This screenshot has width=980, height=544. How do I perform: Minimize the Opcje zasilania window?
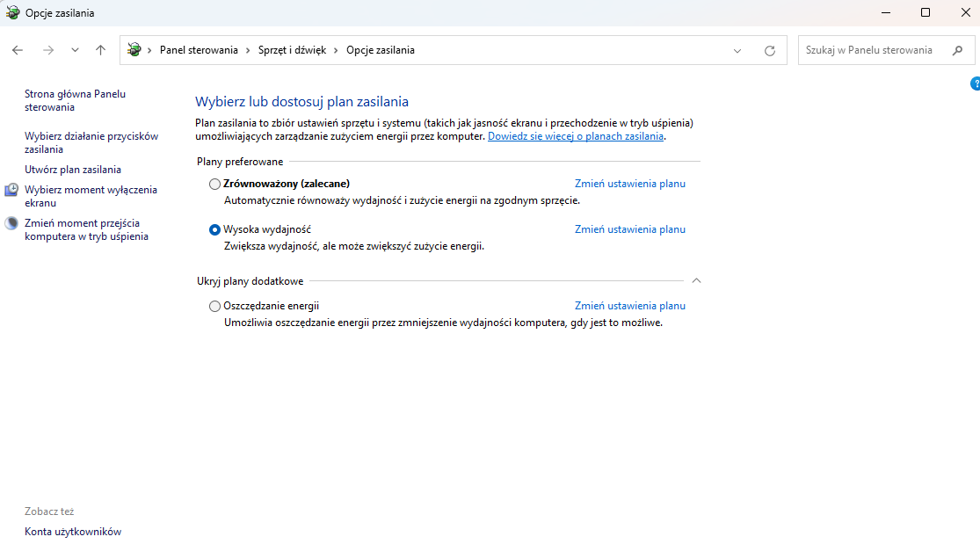coord(886,12)
